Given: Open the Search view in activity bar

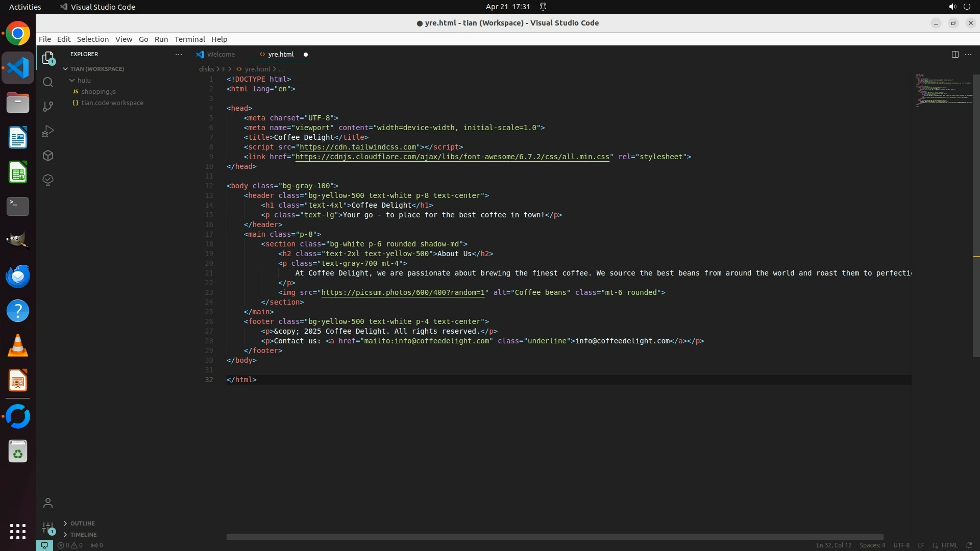Looking at the screenshot, I should [x=48, y=82].
